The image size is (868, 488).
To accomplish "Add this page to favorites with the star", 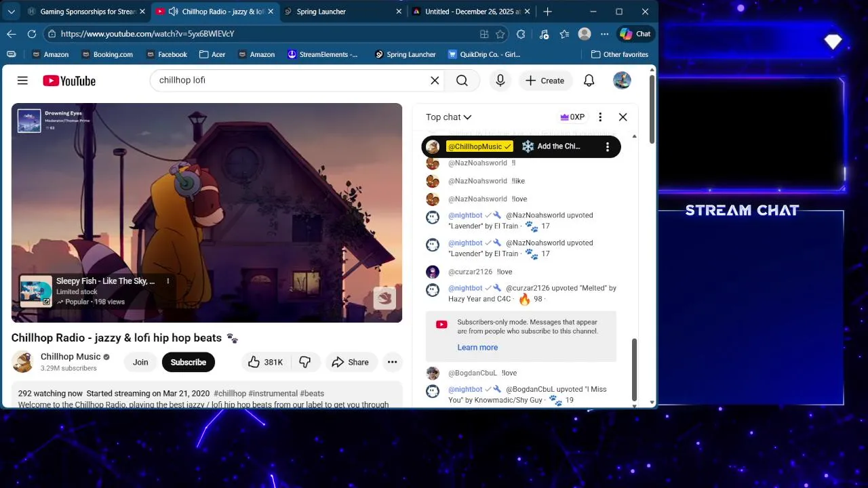I will point(500,34).
